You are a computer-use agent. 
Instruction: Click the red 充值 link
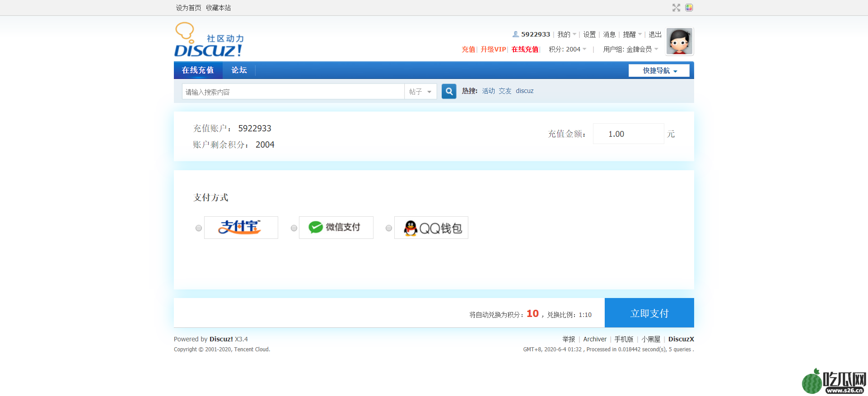pos(468,49)
